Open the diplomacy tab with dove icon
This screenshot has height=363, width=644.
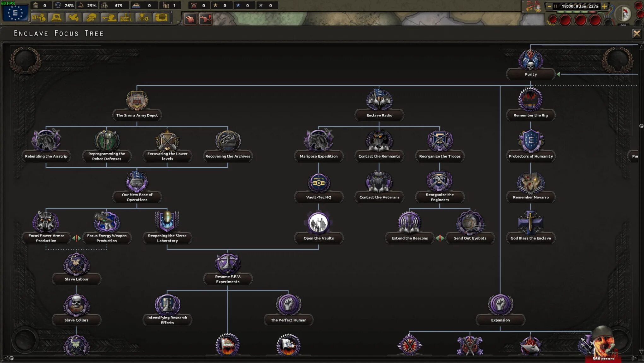(73, 18)
